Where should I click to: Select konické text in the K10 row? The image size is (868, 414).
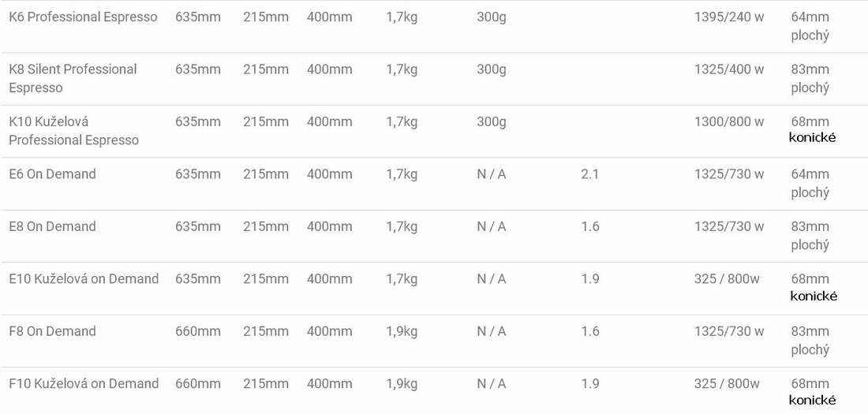812,138
